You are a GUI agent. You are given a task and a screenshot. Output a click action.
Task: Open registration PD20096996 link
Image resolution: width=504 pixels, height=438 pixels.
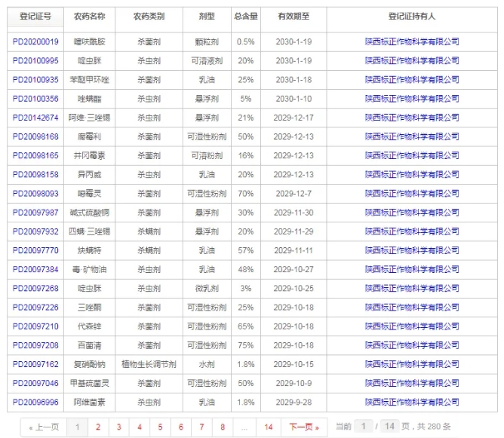pos(35,402)
